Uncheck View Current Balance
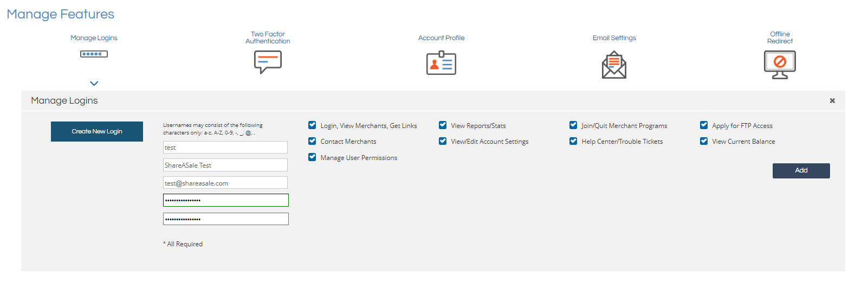This screenshot has height=281, width=868. pos(704,141)
